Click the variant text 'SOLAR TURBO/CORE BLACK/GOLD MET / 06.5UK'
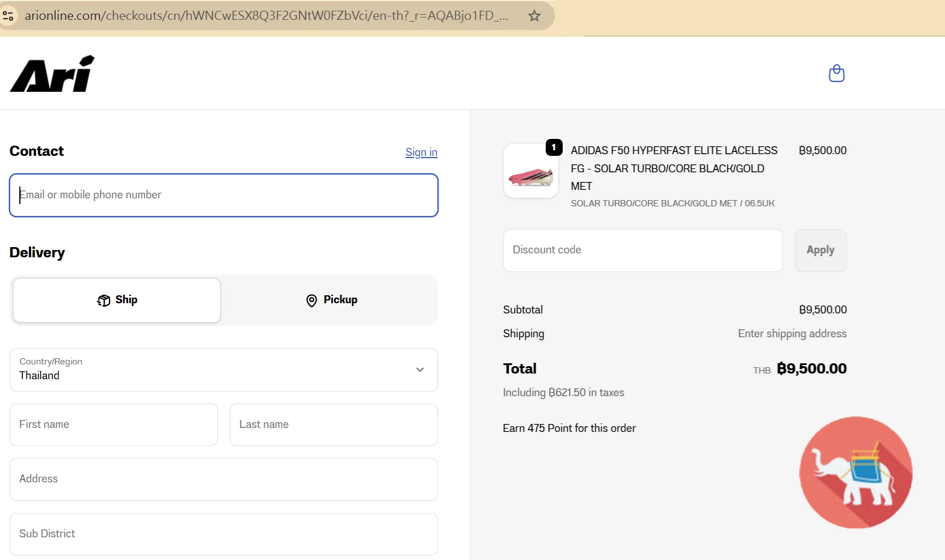Image resolution: width=945 pixels, height=560 pixels. tap(673, 203)
